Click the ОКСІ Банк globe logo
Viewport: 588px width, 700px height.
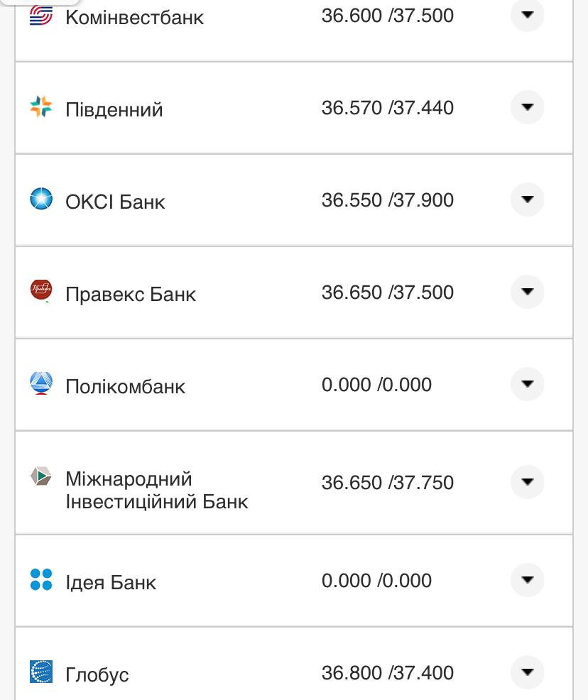[40, 199]
